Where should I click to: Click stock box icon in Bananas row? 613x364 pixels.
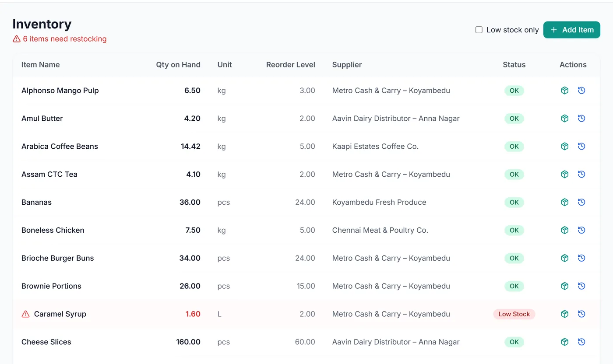click(x=565, y=202)
